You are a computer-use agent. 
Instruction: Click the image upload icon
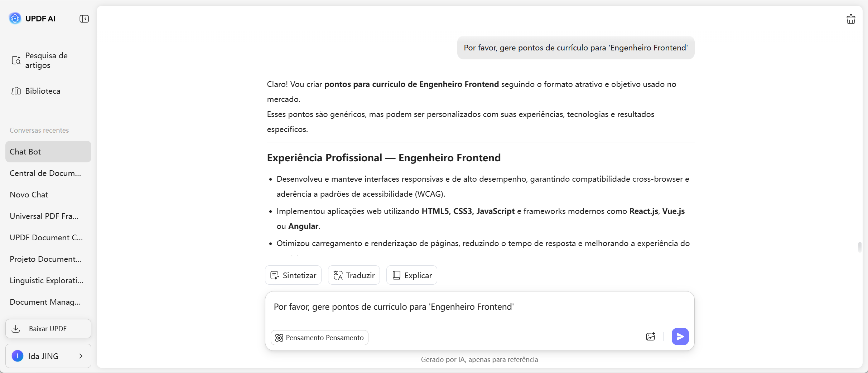[650, 337]
